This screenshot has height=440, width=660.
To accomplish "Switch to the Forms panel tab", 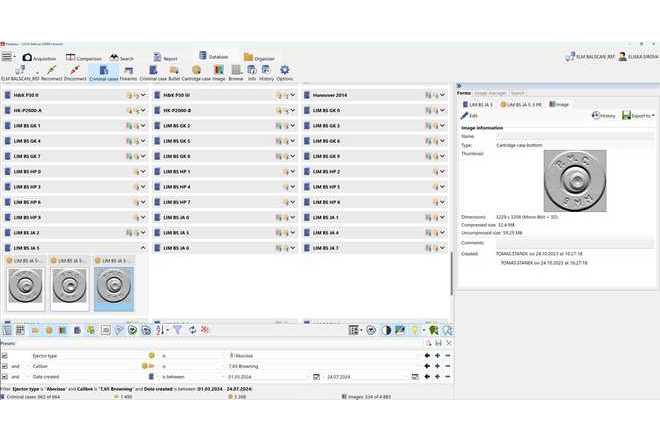I will pos(464,93).
